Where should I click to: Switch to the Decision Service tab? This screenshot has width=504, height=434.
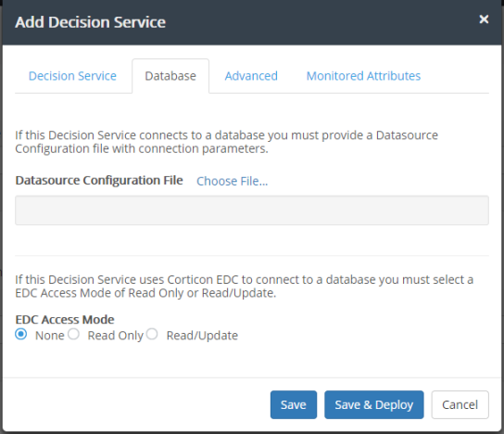click(x=72, y=76)
